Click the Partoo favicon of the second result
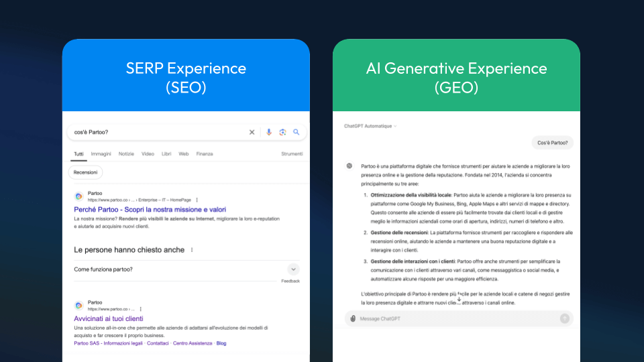Image resolution: width=644 pixels, height=362 pixels. click(79, 306)
